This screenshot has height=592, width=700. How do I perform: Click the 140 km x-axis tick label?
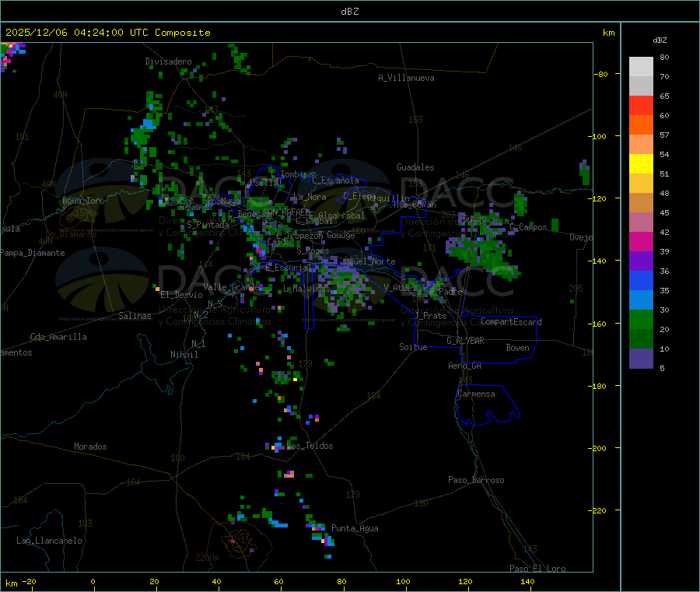[527, 581]
